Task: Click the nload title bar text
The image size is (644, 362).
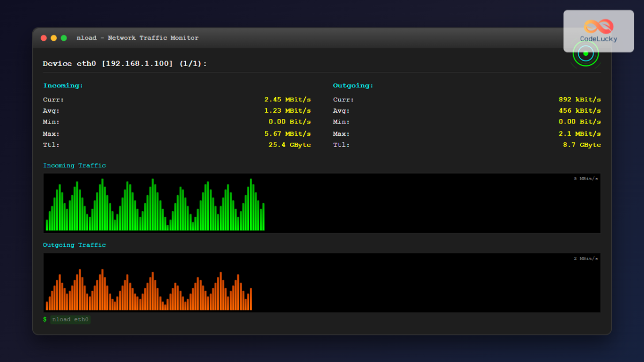Action: tap(137, 38)
